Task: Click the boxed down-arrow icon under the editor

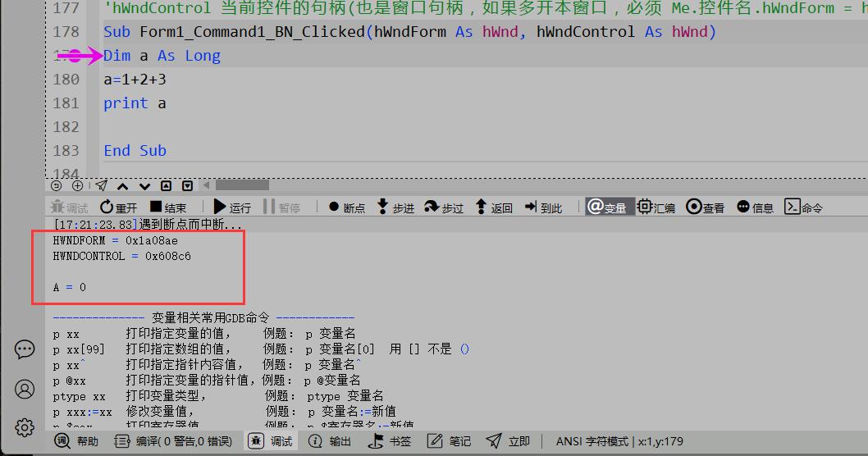Action: (187, 186)
